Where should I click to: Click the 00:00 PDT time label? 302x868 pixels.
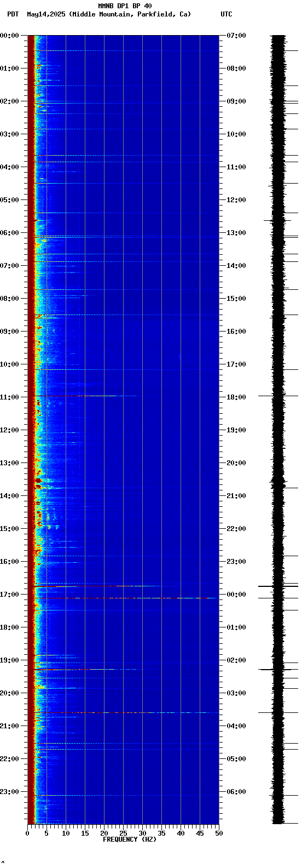(x=9, y=36)
